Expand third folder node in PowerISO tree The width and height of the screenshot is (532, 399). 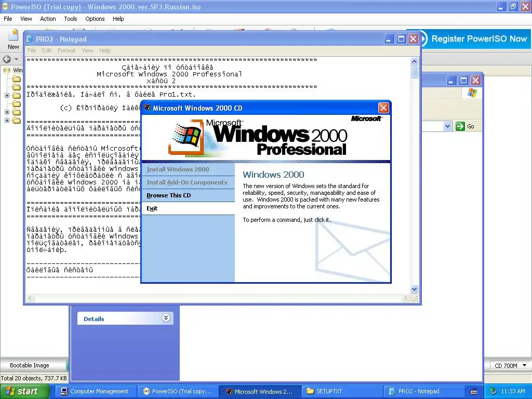pyautogui.click(x=7, y=96)
